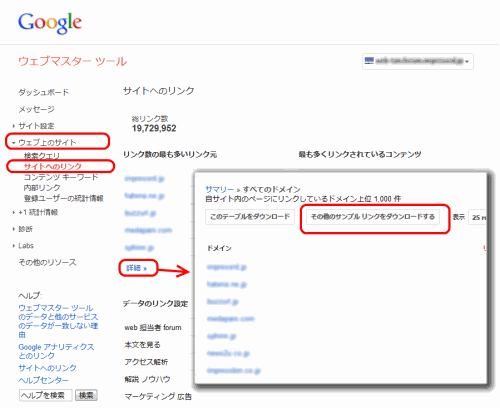Expand the サイト設定 section
The width and height of the screenshot is (500, 408).
click(x=36, y=126)
